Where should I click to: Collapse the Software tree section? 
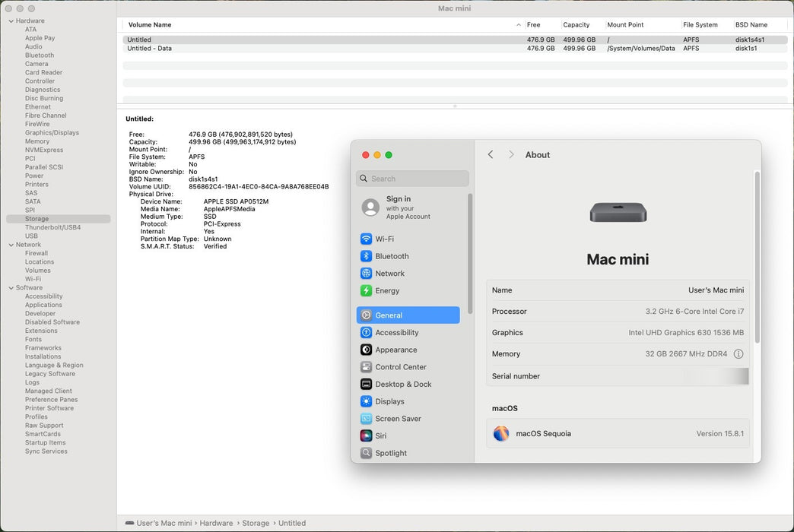point(11,288)
